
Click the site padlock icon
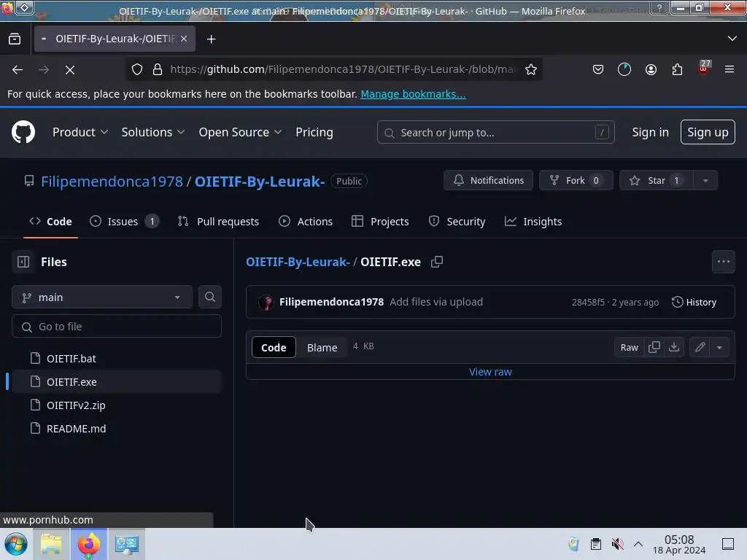158,69
